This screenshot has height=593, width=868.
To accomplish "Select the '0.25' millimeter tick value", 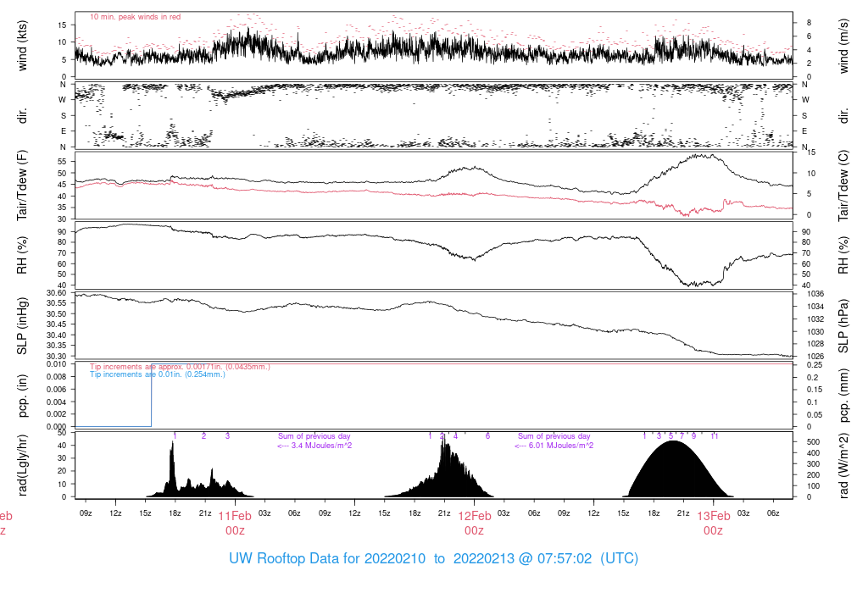I will point(815,365).
